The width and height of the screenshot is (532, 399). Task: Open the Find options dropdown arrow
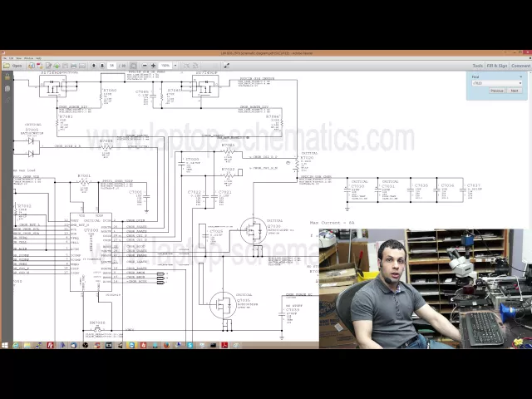click(x=520, y=83)
